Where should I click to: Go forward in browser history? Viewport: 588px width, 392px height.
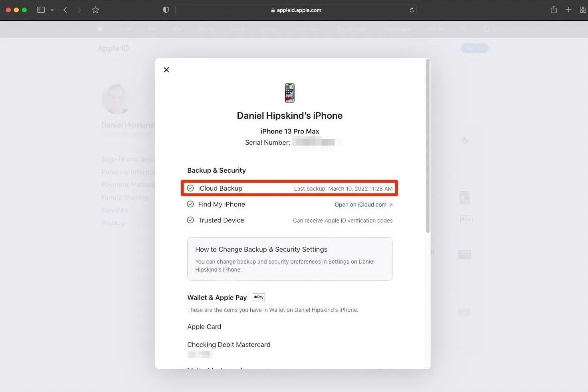coord(79,10)
